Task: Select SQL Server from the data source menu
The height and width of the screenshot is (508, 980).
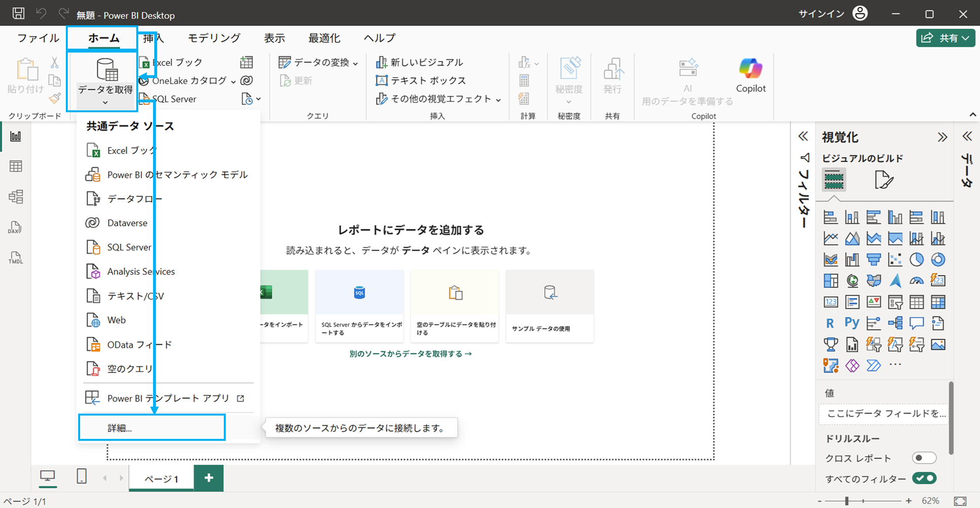Action: click(128, 247)
